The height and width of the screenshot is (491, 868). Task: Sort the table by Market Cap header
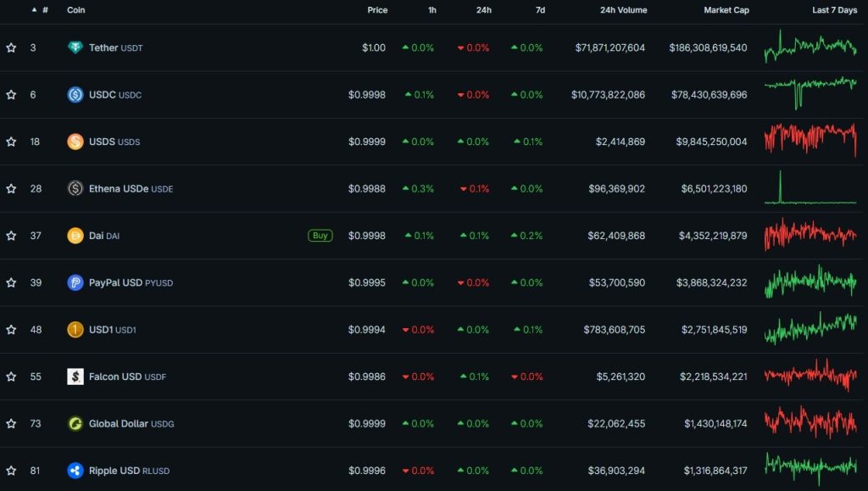pos(726,10)
